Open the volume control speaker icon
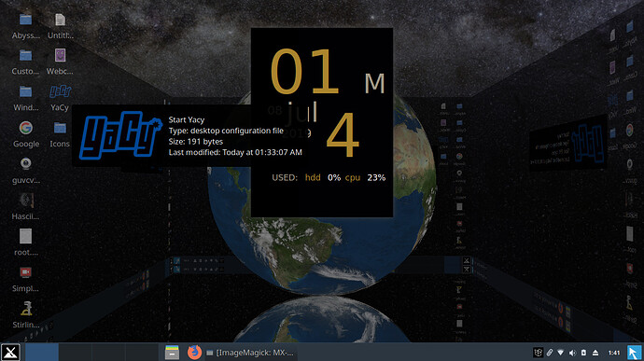The height and width of the screenshot is (361, 644). pos(572,353)
